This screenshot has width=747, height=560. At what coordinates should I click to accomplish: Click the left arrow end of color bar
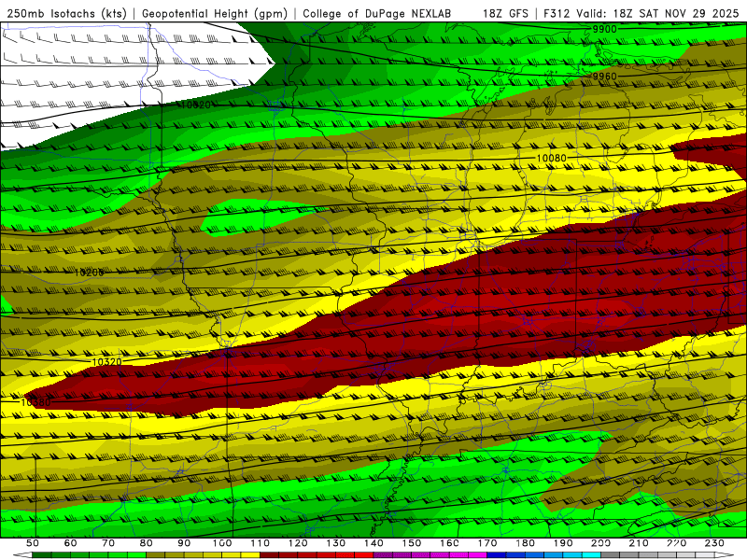21,555
